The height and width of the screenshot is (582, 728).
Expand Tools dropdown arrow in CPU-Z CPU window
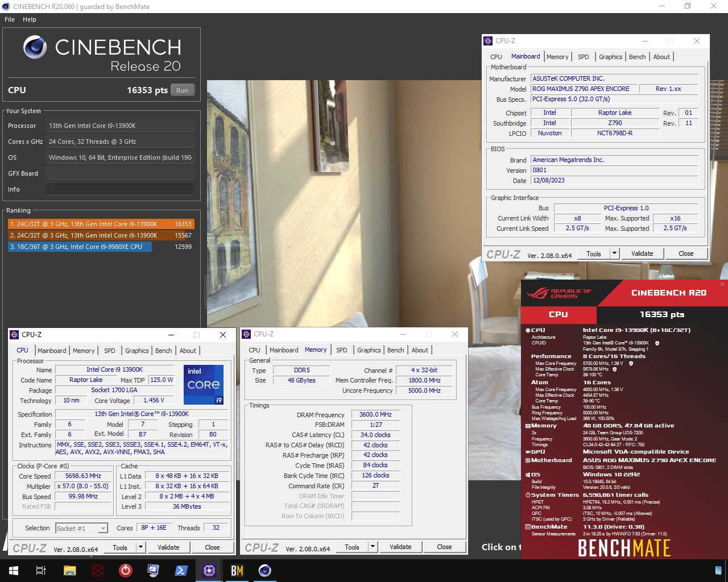point(140,547)
